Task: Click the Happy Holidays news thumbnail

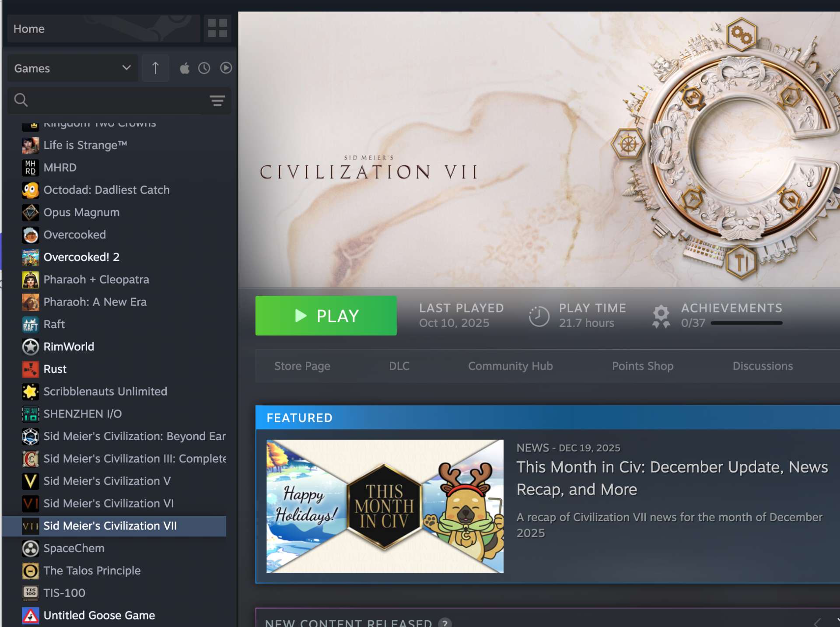Action: [x=385, y=506]
